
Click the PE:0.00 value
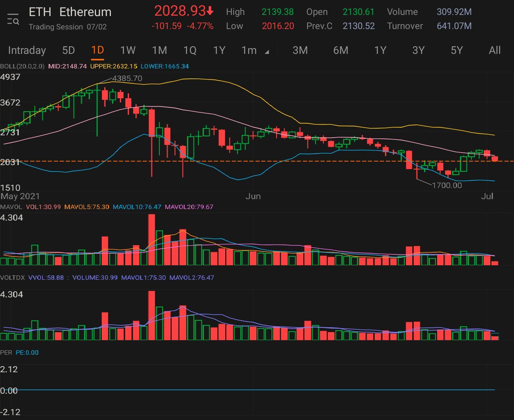[x=27, y=352]
